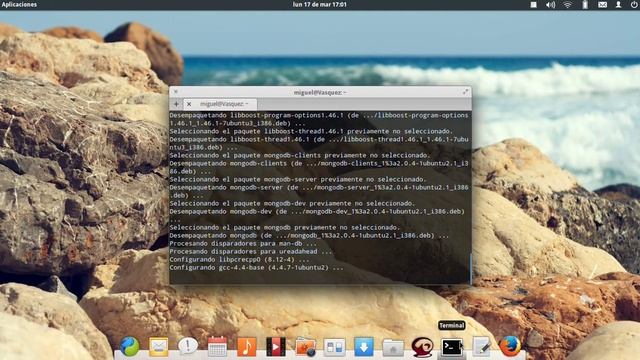Open the chat bubble app in the dock
The width and height of the screenshot is (640, 360).
click(188, 347)
